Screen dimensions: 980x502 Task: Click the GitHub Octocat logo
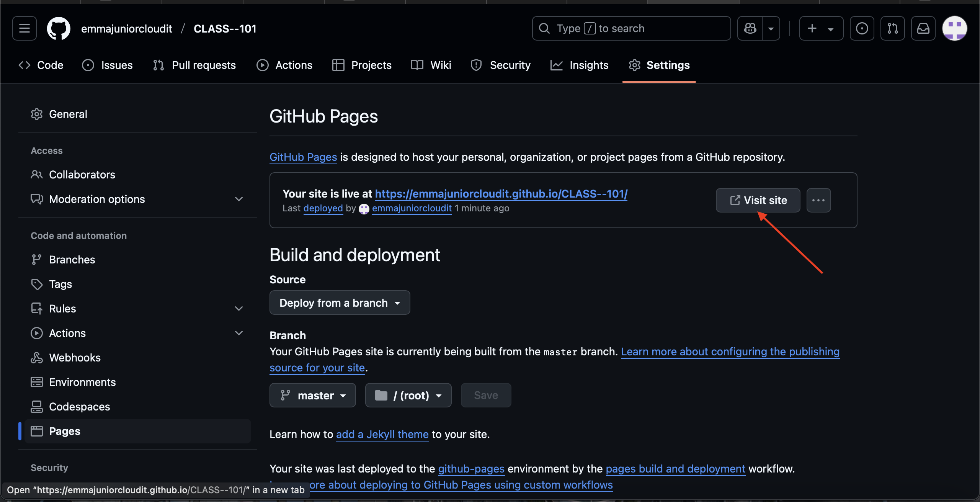pos(59,28)
